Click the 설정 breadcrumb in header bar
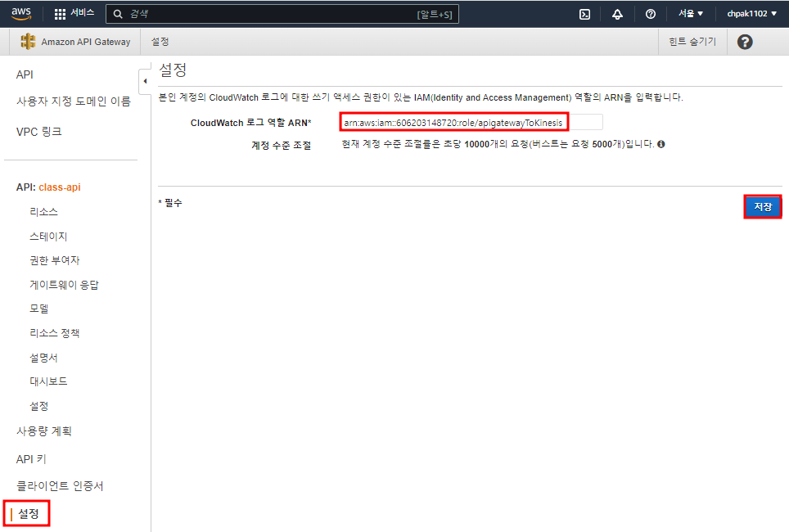This screenshot has width=789, height=532. coord(160,42)
